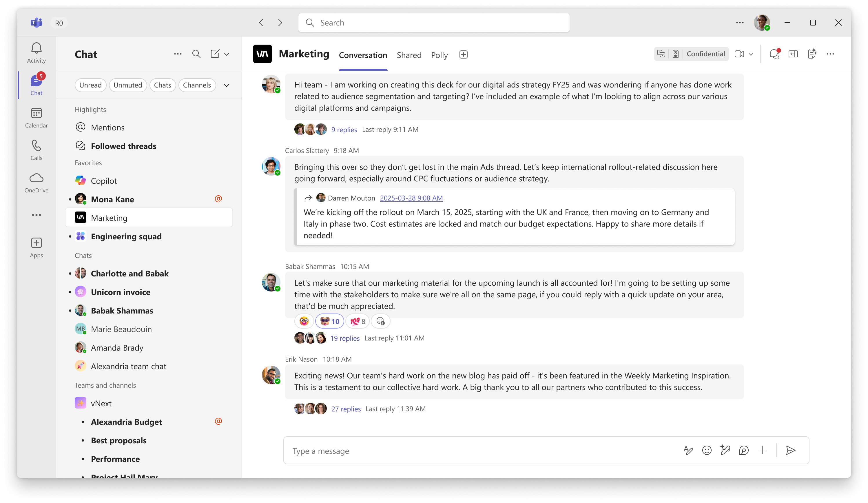The width and height of the screenshot is (868, 503).
Task: Add a reaction to Babak's message
Action: pos(380,321)
